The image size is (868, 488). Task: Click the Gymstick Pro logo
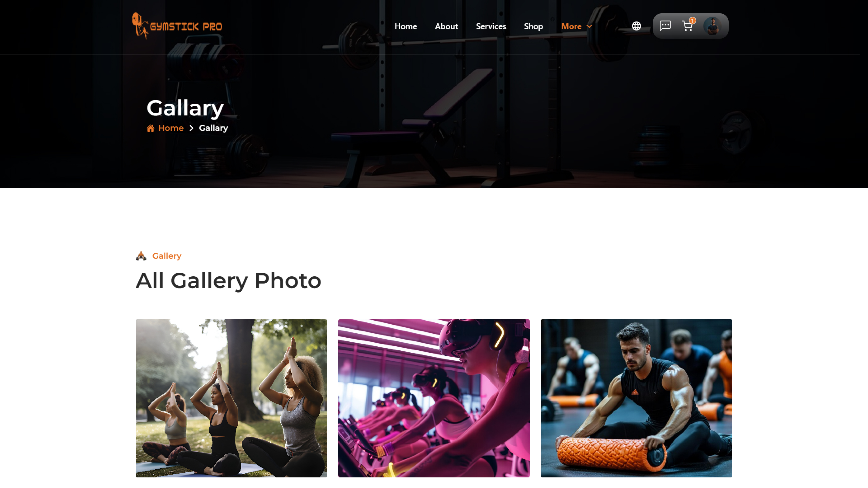177,26
